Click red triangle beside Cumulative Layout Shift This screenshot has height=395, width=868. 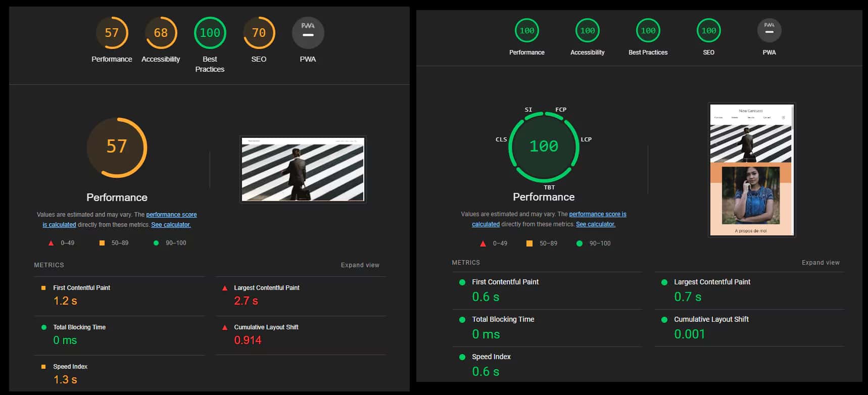coord(225,327)
